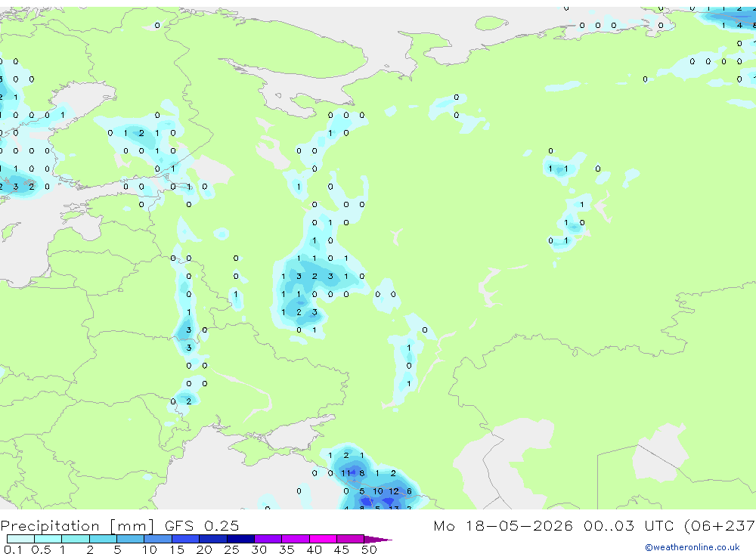Screen dimensions: 756x554
Task: Click the "(06+237" forecast offset text
Action: [720, 525]
